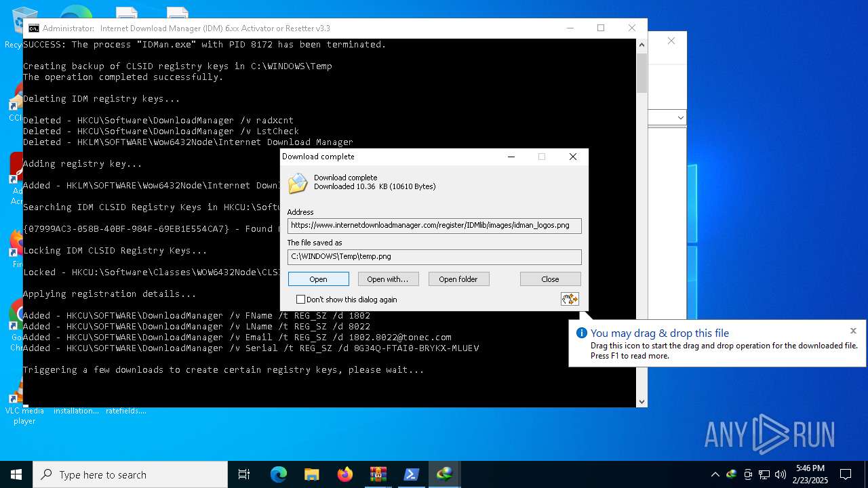868x488 pixels.
Task: Click 'Downloaded 10.36 KB (10610 Bytes)' text
Action: tap(375, 186)
